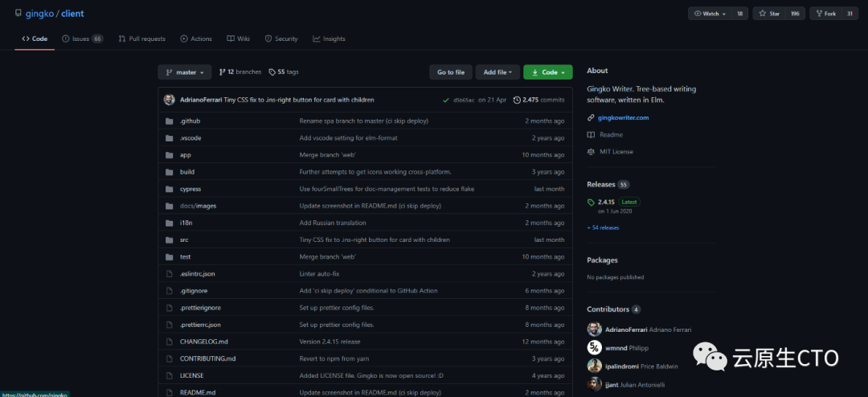
Task: Open the Releases heading link
Action: pyautogui.click(x=601, y=184)
